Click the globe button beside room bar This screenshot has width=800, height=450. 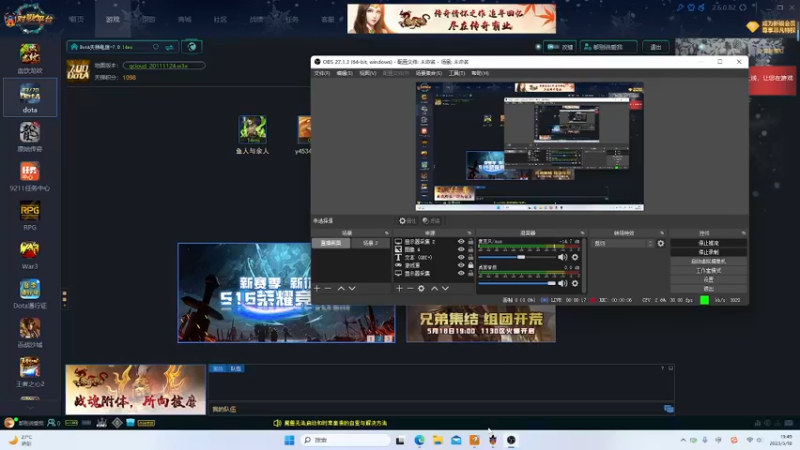[x=192, y=47]
